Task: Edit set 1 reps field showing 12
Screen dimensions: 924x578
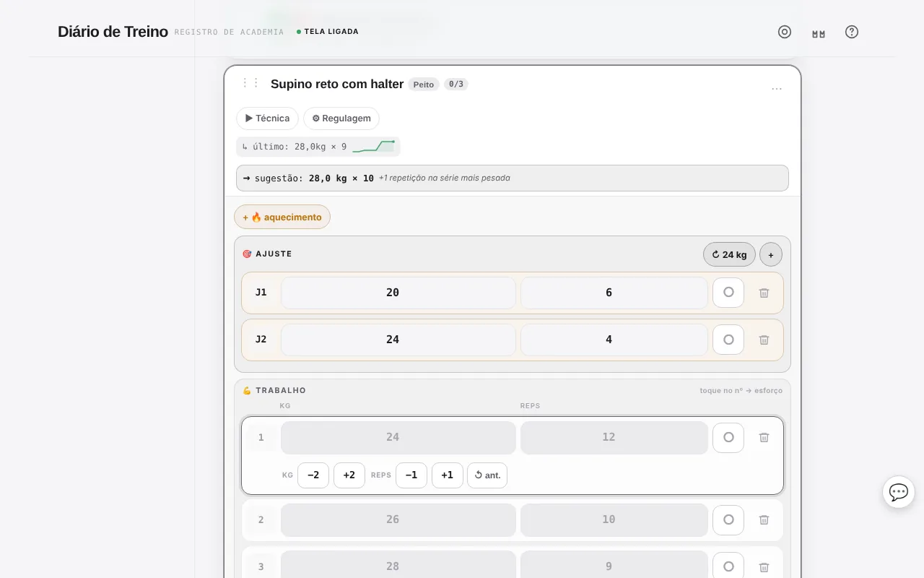Action: [614, 437]
